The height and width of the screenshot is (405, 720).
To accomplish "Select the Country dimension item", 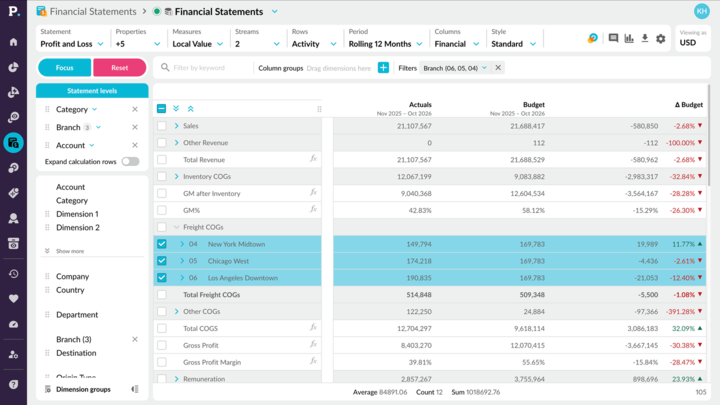I will pyautogui.click(x=70, y=290).
